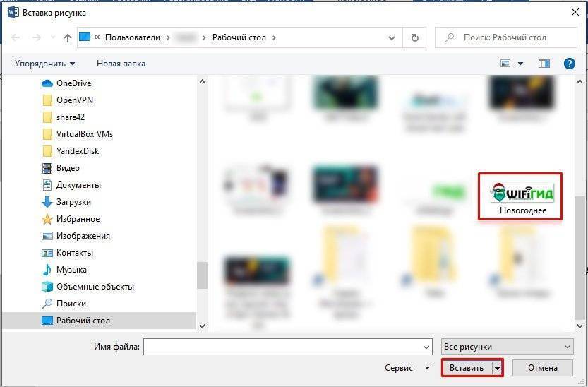Click the Имя файла input field
The height and width of the screenshot is (387, 588).
[x=287, y=347]
